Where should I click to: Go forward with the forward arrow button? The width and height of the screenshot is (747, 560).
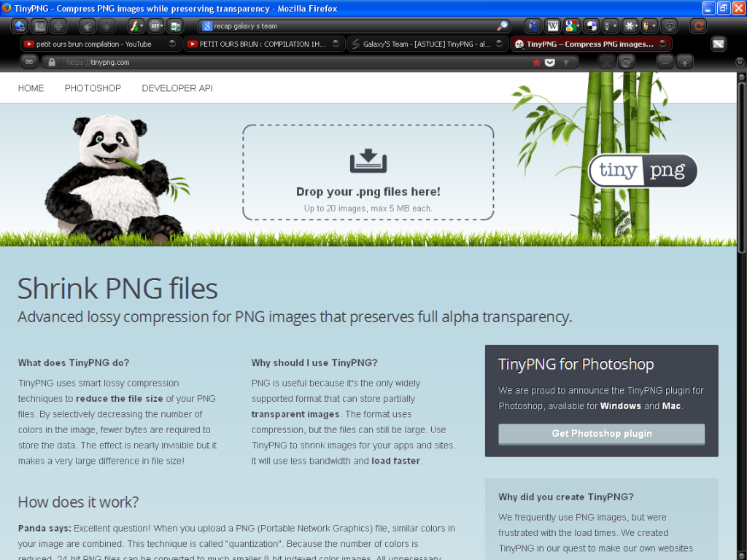(x=107, y=26)
